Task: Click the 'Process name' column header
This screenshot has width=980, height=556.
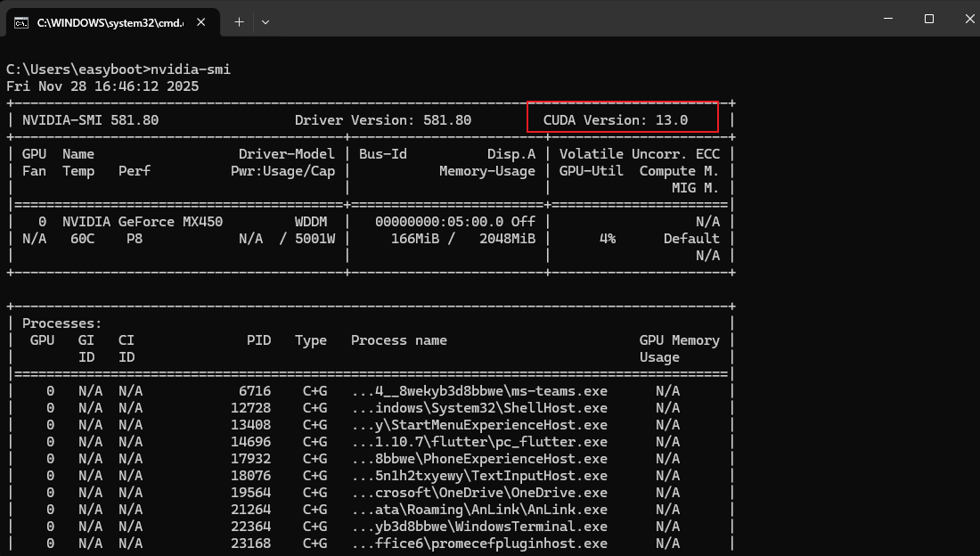Action: (x=399, y=340)
